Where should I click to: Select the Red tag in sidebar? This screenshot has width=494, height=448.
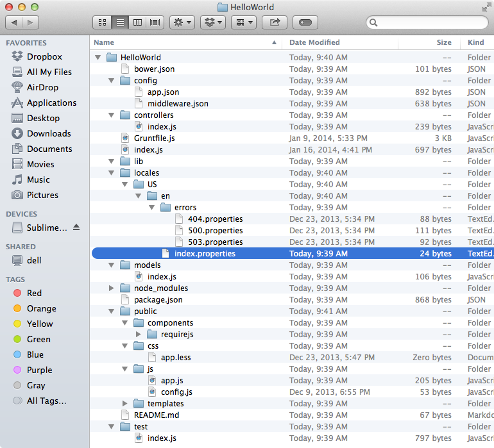(34, 293)
